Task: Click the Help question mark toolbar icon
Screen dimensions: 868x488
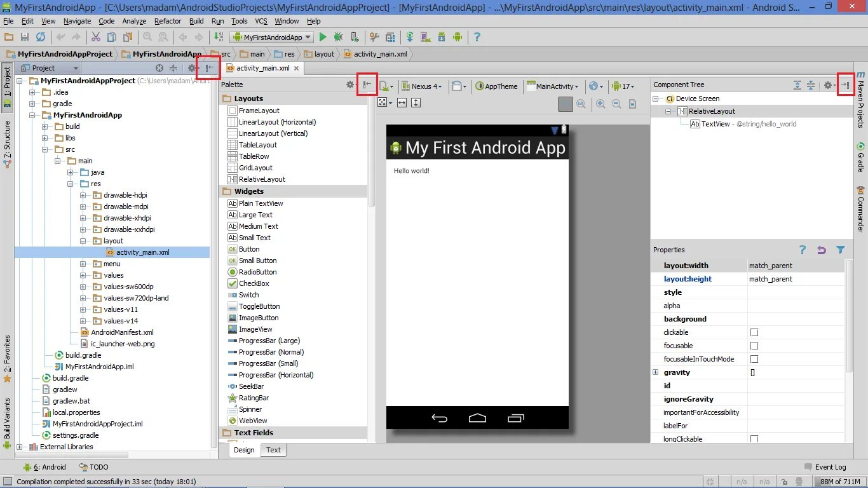Action: pos(477,37)
